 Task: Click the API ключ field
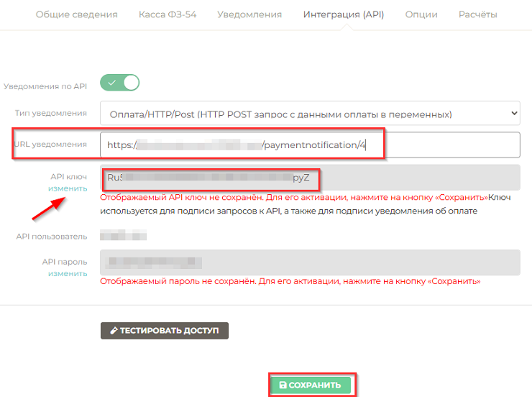(x=310, y=178)
